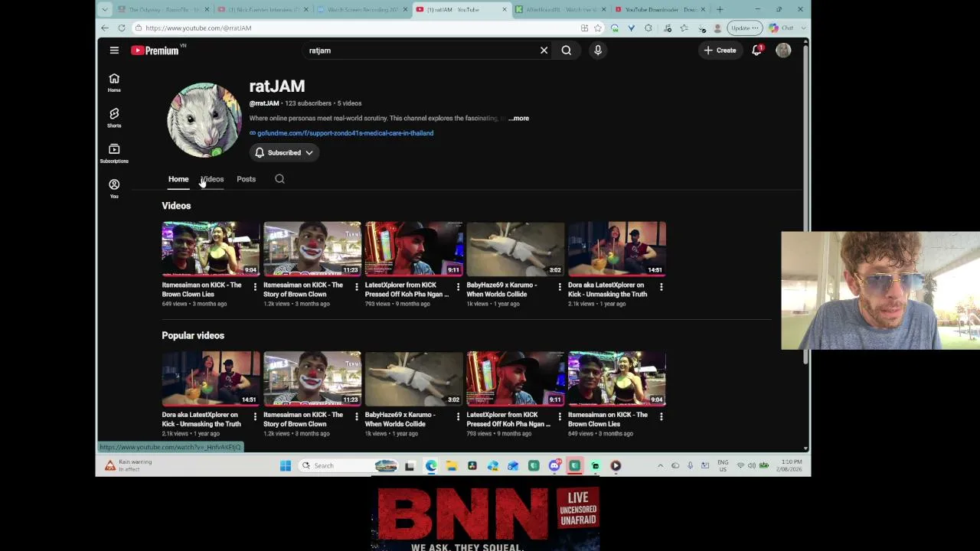Show hidden system tray icons chevron
980x551 pixels.
pyautogui.click(x=660, y=465)
